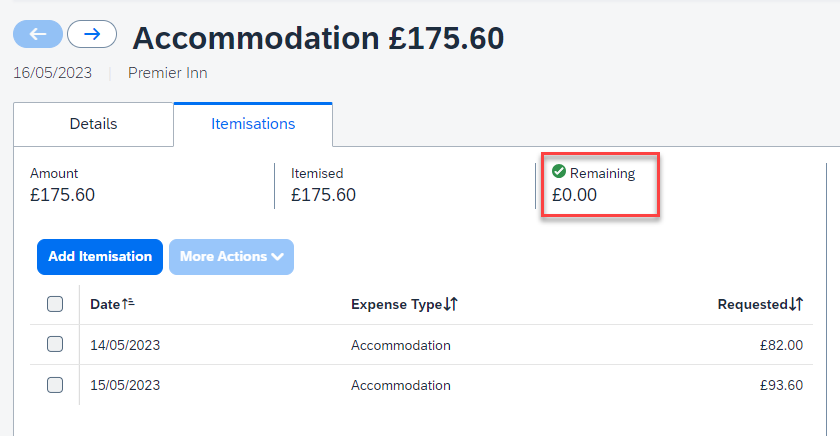The height and width of the screenshot is (436, 840).
Task: Click the £82.00 requested amount
Action: click(x=781, y=345)
